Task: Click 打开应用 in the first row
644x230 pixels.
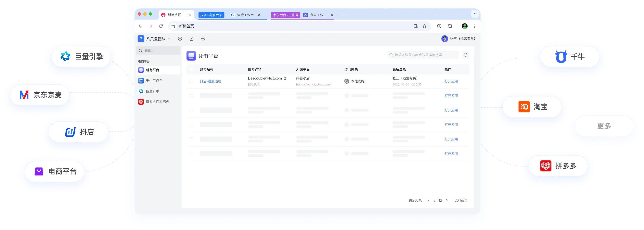Action: [451, 81]
